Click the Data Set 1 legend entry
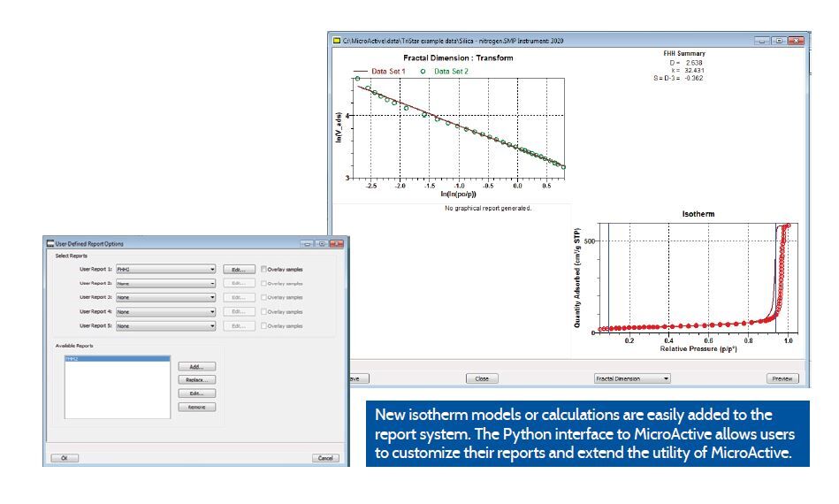Viewport: 839px width, 504px height. point(379,71)
